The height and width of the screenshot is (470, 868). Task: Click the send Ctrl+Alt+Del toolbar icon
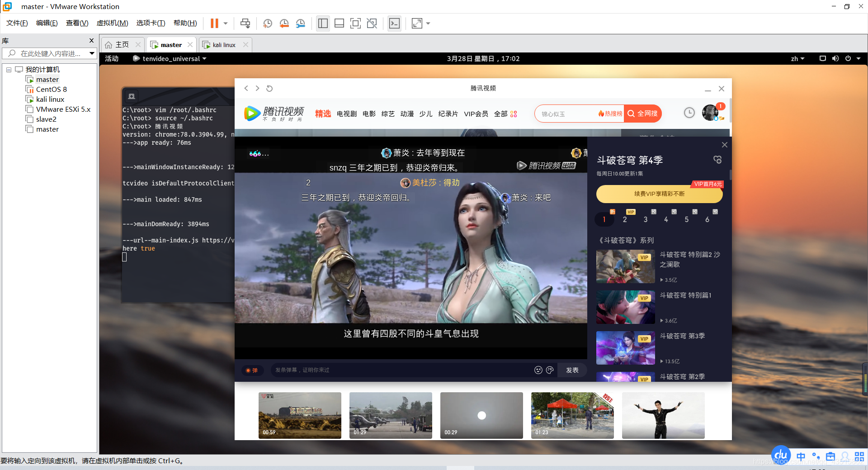click(x=245, y=23)
